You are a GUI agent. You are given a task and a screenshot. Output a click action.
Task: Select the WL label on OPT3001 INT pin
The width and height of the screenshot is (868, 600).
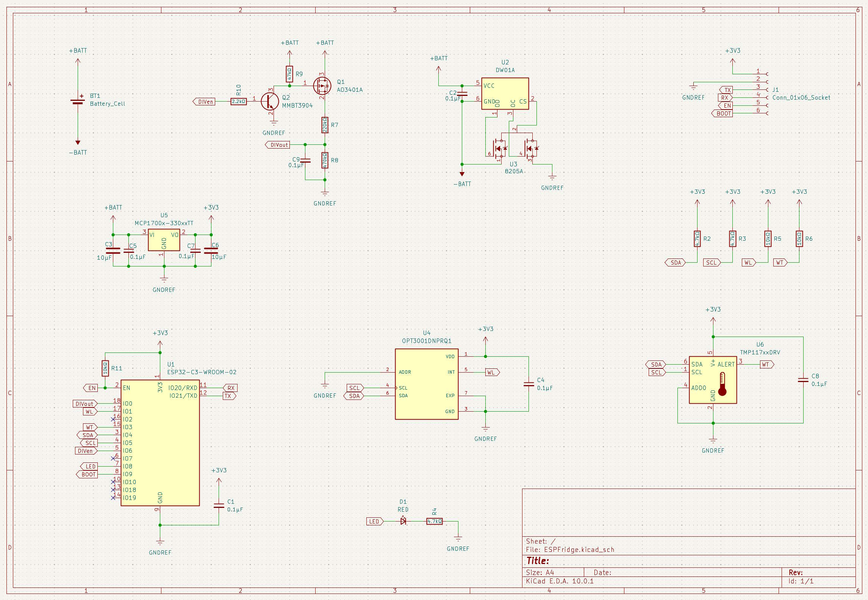click(493, 372)
